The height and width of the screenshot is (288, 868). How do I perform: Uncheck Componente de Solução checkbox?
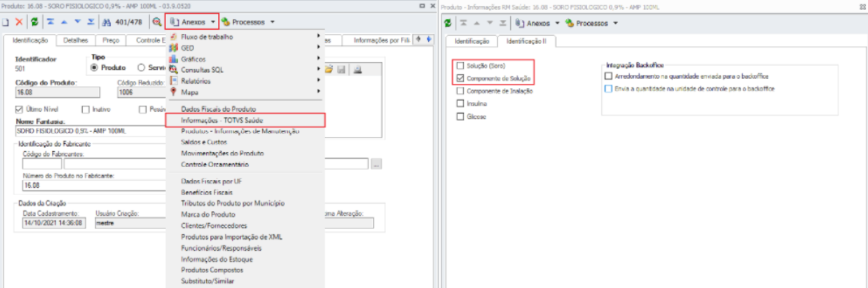(x=461, y=78)
